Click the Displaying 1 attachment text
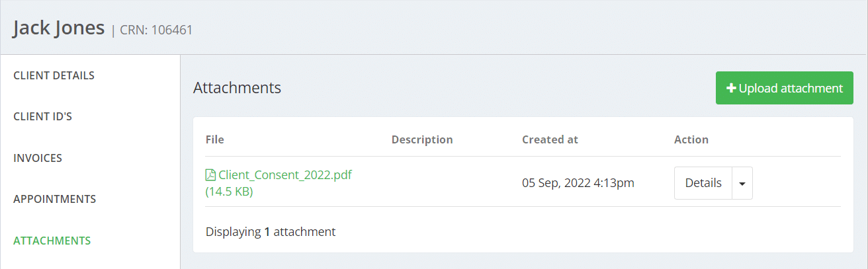868x269 pixels. click(271, 231)
